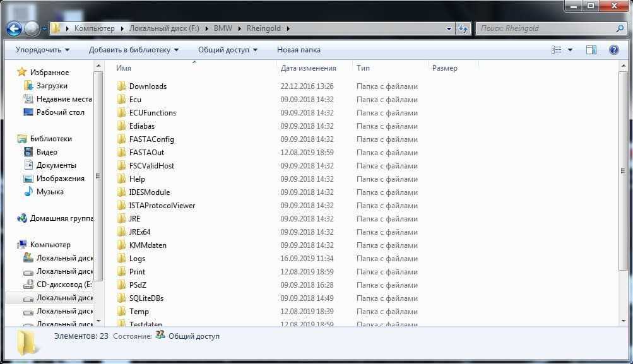Click the change view icon in toolbar
The height and width of the screenshot is (364, 633).
coord(557,50)
